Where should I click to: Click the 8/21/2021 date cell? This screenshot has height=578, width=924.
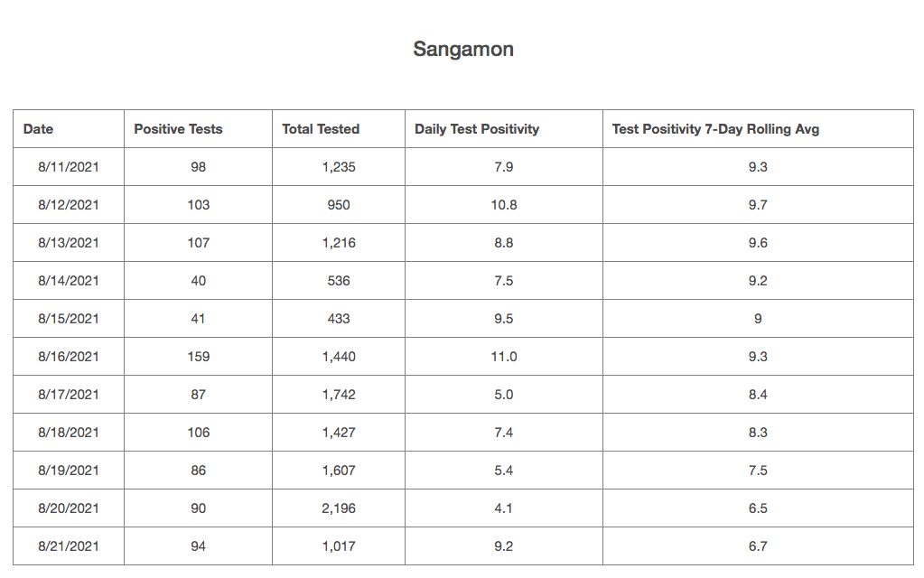(69, 546)
